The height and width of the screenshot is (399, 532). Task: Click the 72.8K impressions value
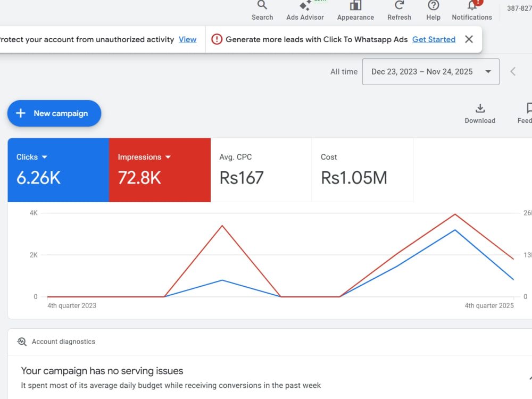coord(139,178)
